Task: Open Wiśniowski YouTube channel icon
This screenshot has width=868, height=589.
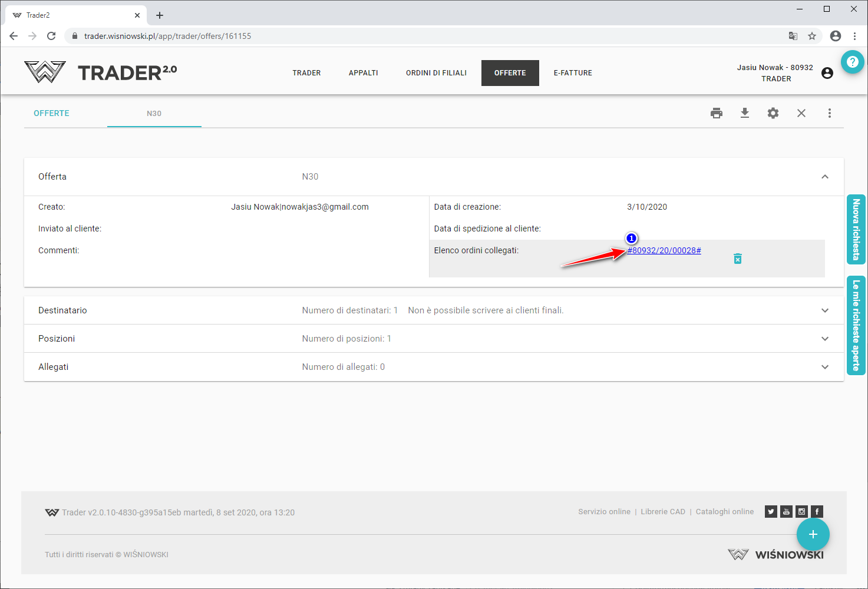Action: (786, 511)
